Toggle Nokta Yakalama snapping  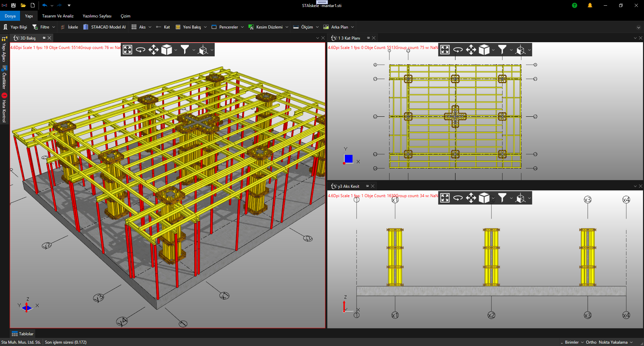coord(613,342)
